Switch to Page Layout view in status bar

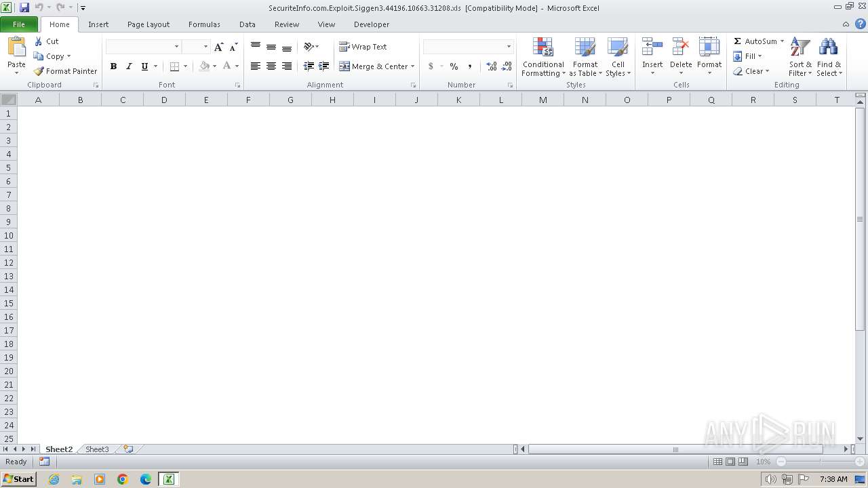tap(730, 462)
